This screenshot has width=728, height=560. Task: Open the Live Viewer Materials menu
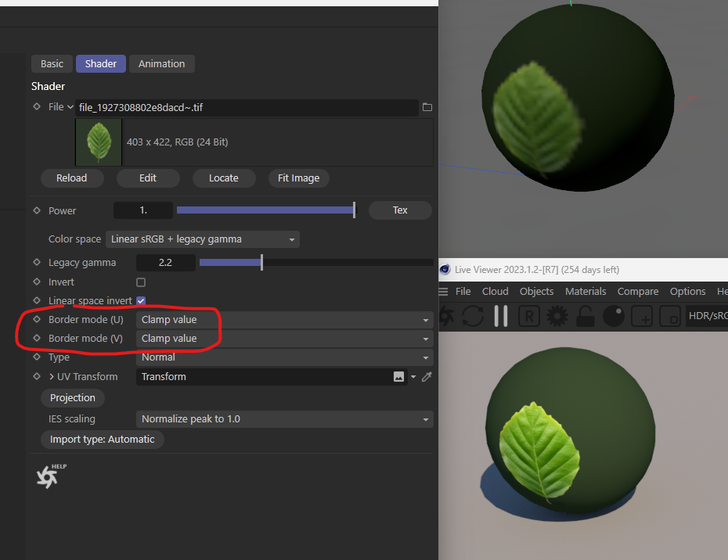(586, 292)
